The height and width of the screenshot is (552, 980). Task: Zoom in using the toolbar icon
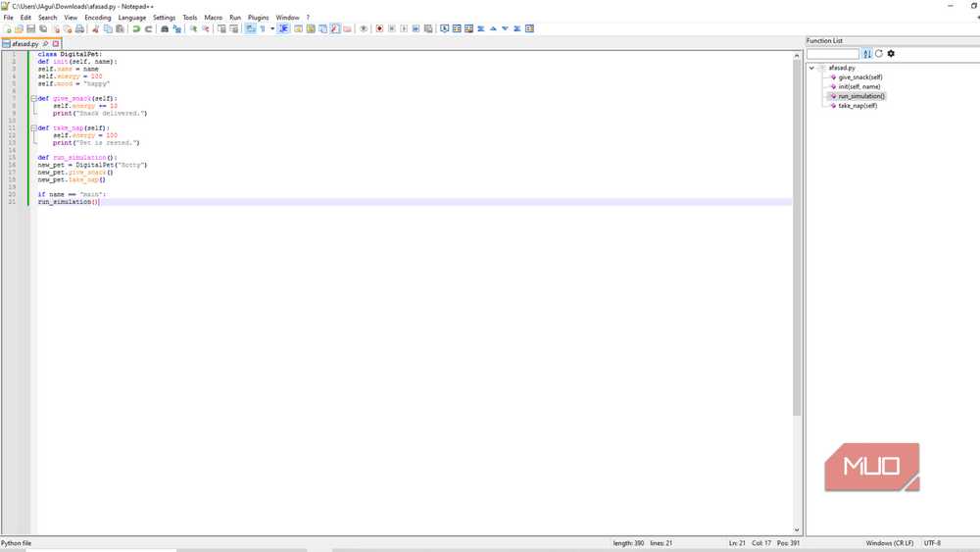point(193,28)
